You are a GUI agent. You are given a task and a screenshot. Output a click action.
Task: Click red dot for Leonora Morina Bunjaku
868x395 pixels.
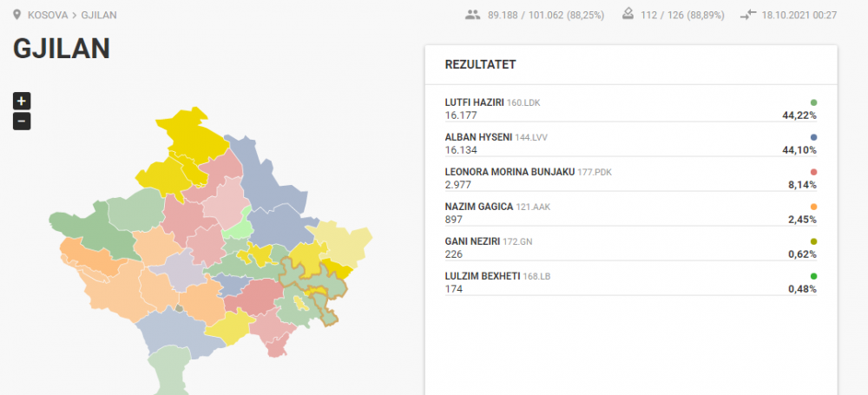813,172
